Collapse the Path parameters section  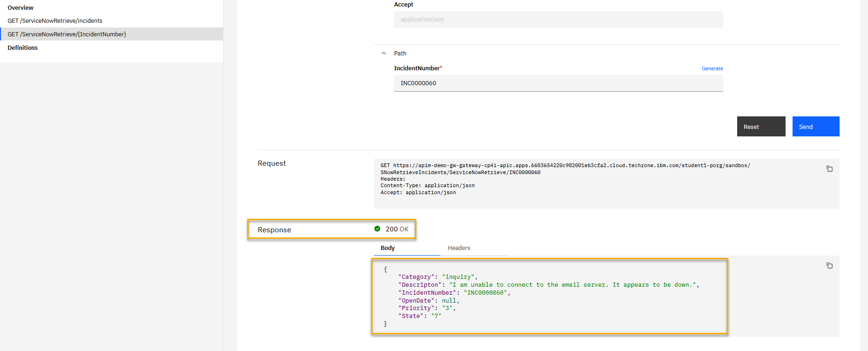pyautogui.click(x=384, y=53)
